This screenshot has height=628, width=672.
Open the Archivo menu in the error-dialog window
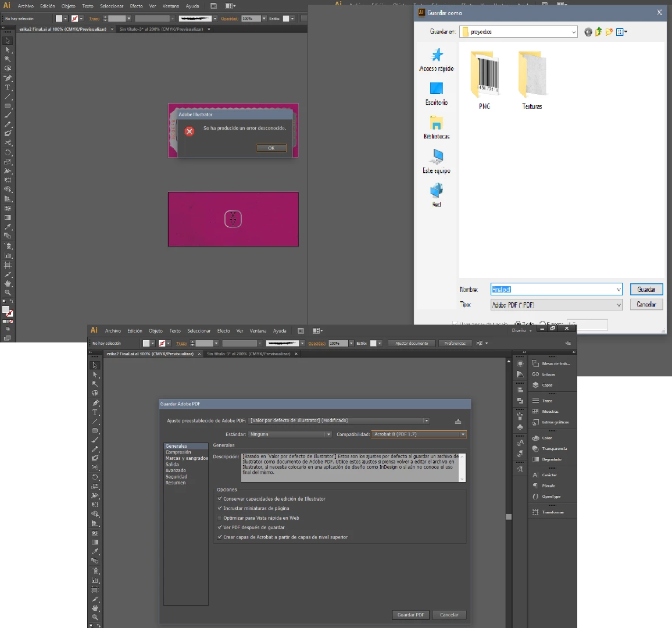point(26,6)
